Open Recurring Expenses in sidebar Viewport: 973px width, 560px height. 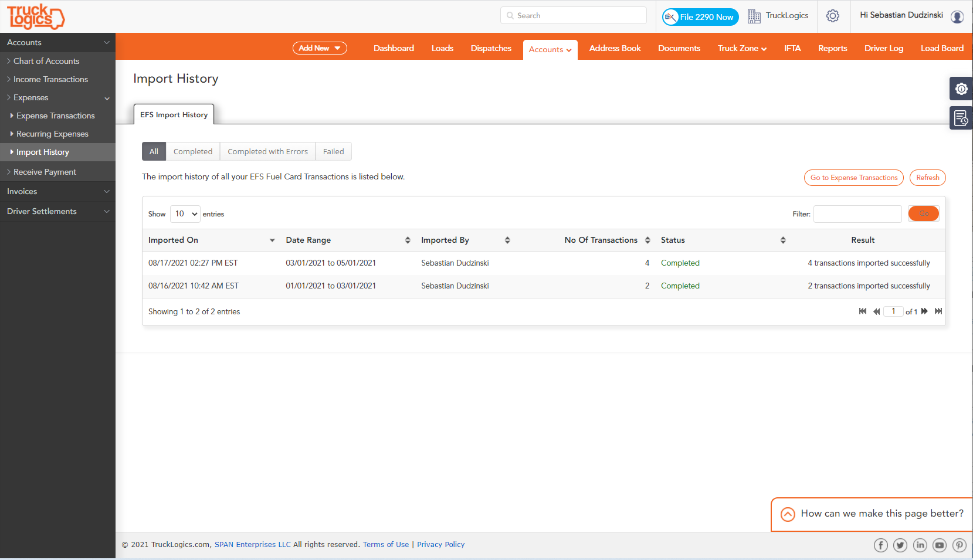52,134
